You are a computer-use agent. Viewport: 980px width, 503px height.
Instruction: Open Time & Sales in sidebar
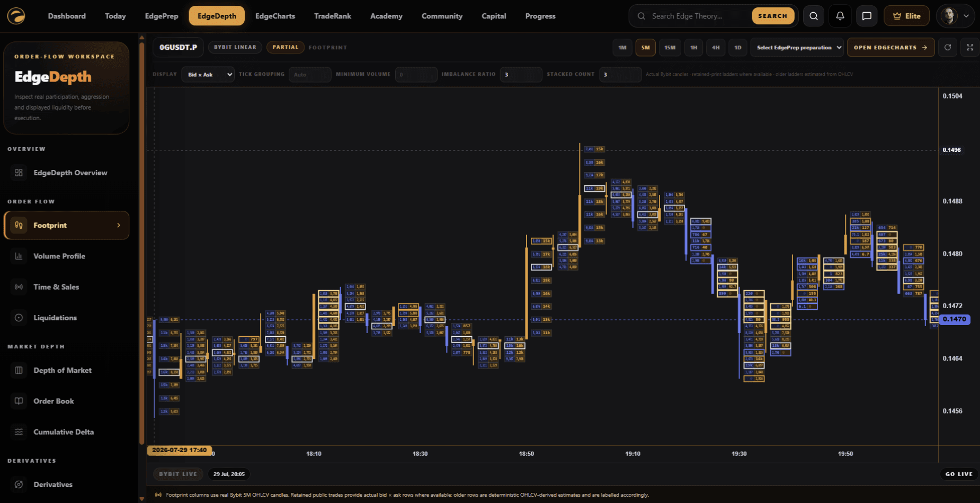67,287
